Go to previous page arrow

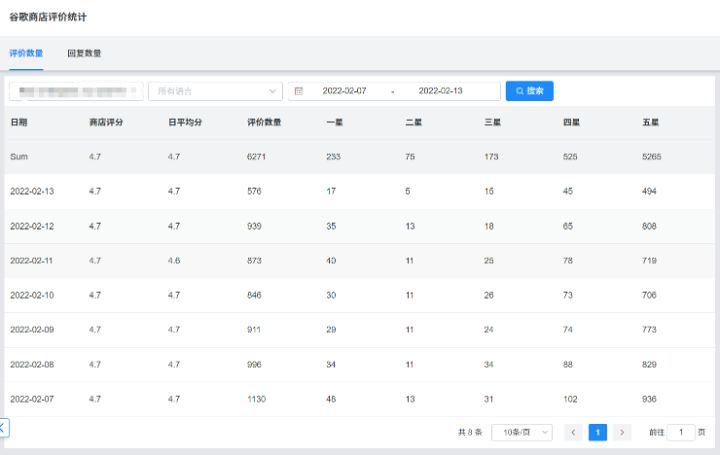click(x=573, y=432)
